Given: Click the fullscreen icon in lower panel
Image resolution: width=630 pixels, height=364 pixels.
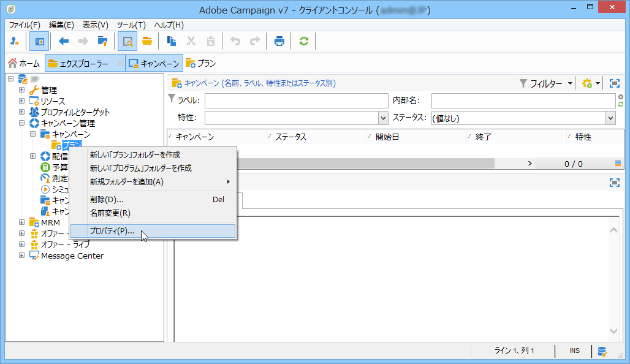Looking at the screenshot, I should point(614,183).
